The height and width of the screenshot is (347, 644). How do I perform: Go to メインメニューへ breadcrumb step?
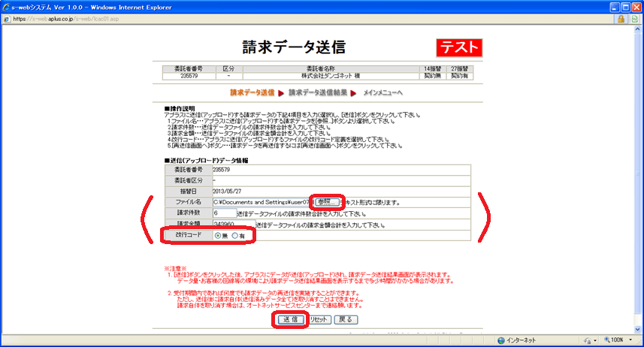[x=382, y=92]
